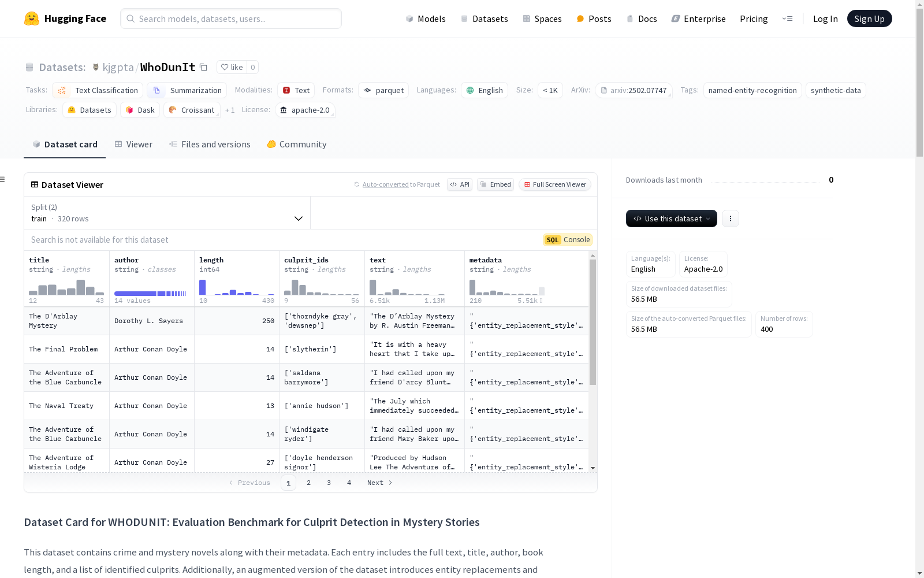The image size is (924, 578).
Task: Click the Hugging Face logo icon
Action: tap(32, 18)
